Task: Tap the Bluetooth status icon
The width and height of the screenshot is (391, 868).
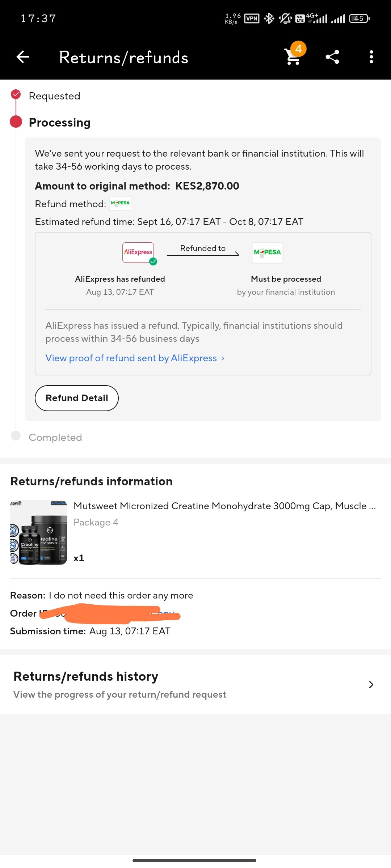Action: (x=269, y=18)
